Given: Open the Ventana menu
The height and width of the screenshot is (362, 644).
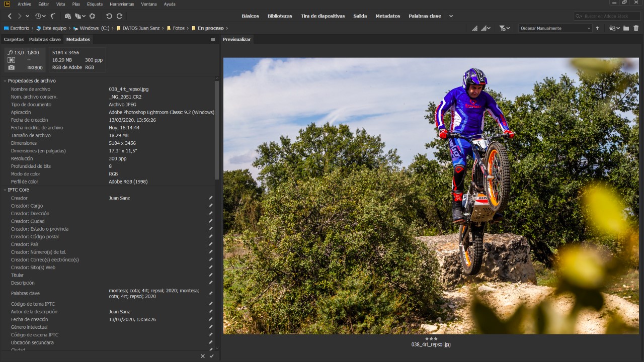Looking at the screenshot, I should [x=149, y=4].
